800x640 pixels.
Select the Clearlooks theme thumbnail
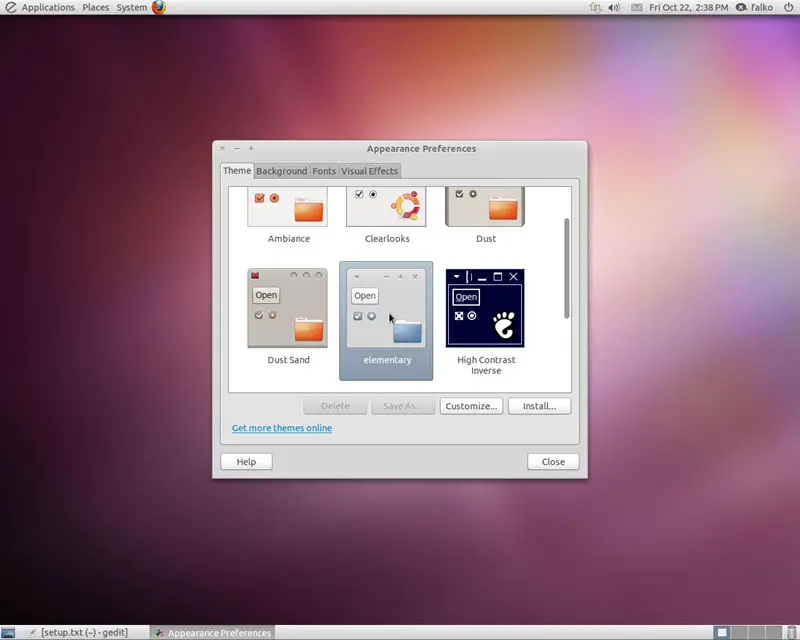tap(386, 206)
